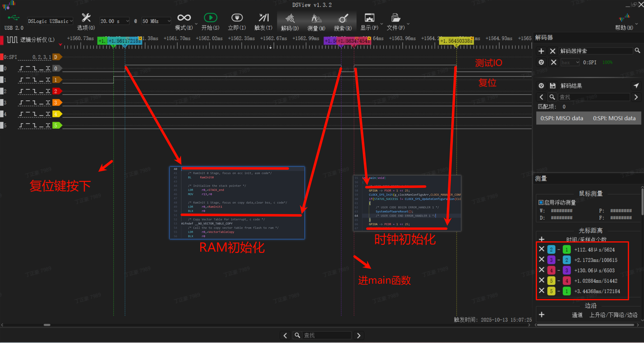This screenshot has width=644, height=343.
Task: Open the 搜索 (Search) tool
Action: click(x=343, y=19)
